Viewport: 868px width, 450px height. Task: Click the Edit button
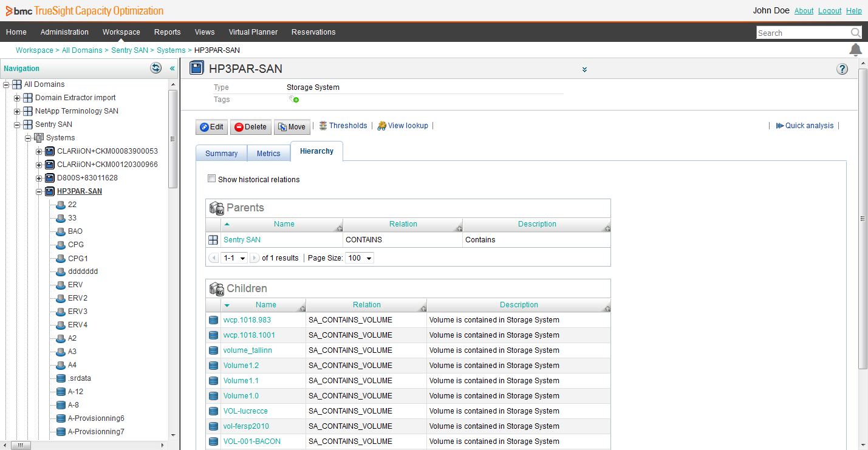[x=211, y=127]
